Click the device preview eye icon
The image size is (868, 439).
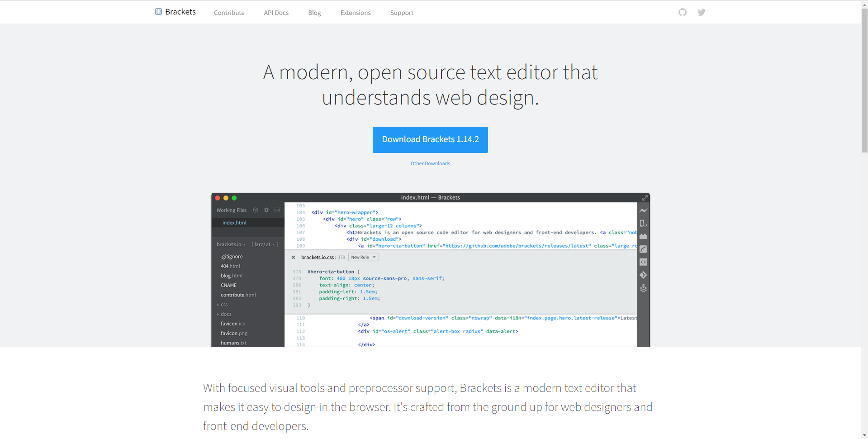click(643, 224)
